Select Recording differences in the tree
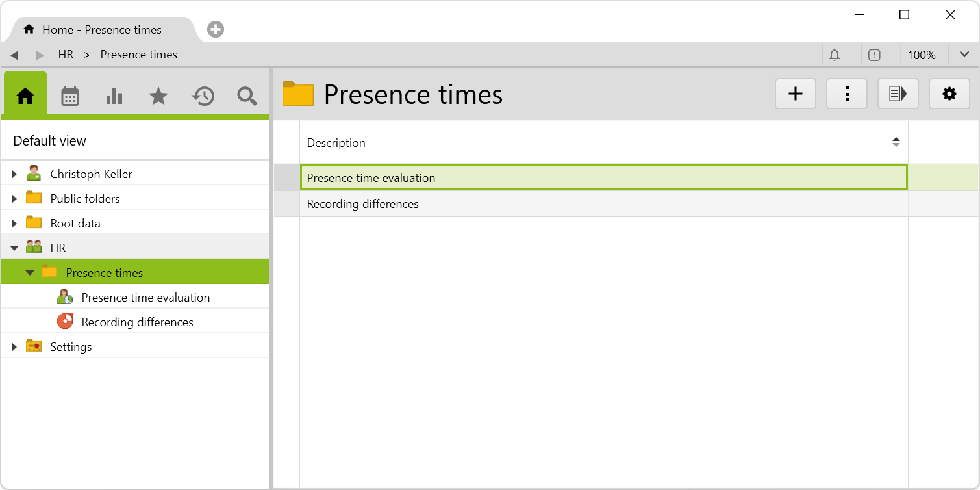980x490 pixels. (137, 322)
